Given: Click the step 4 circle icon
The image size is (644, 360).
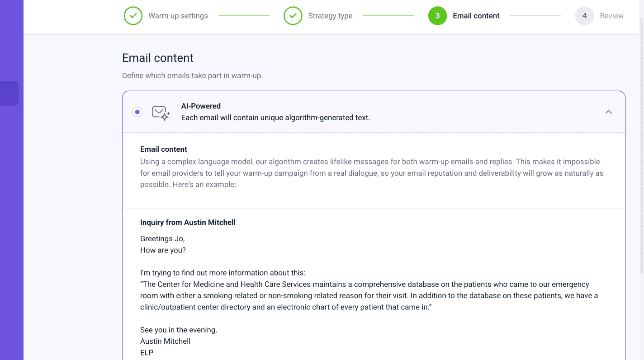Looking at the screenshot, I should click(x=584, y=16).
